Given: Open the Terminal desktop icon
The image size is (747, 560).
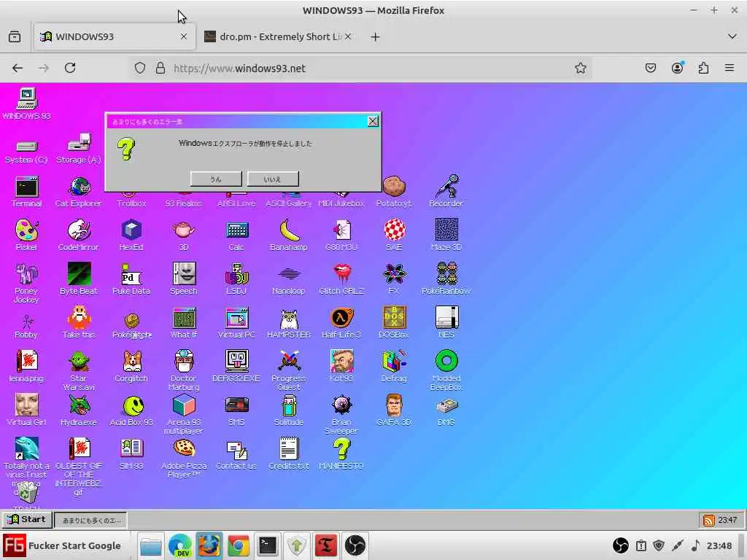Looking at the screenshot, I should 26,192.
